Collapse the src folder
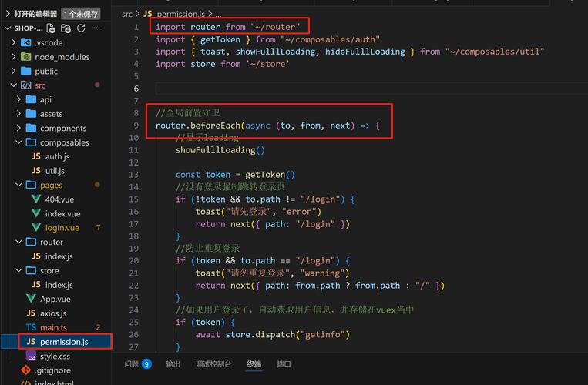Screen dimensions: 588x385 [14, 85]
